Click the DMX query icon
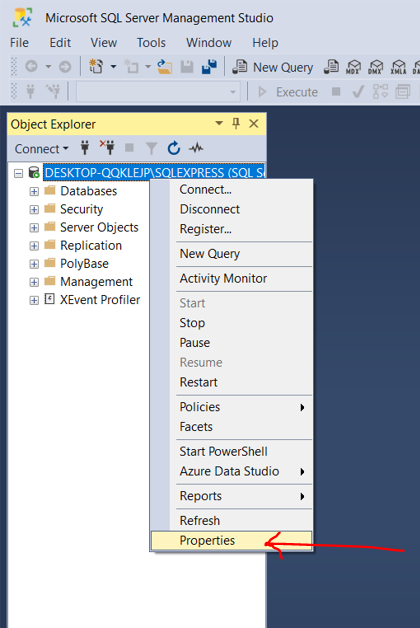Screen dimensions: 420x628 pos(376,67)
